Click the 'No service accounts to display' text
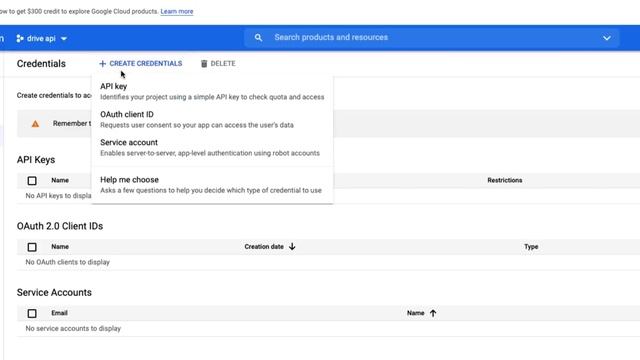 click(x=73, y=329)
